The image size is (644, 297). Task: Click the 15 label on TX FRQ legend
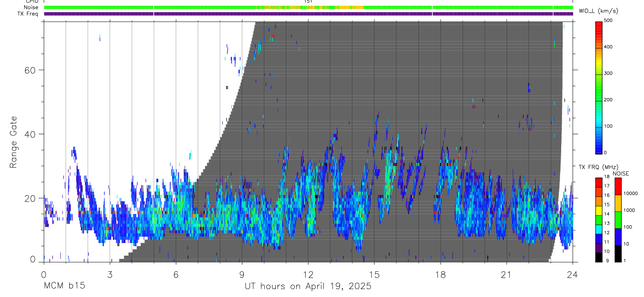(607, 204)
